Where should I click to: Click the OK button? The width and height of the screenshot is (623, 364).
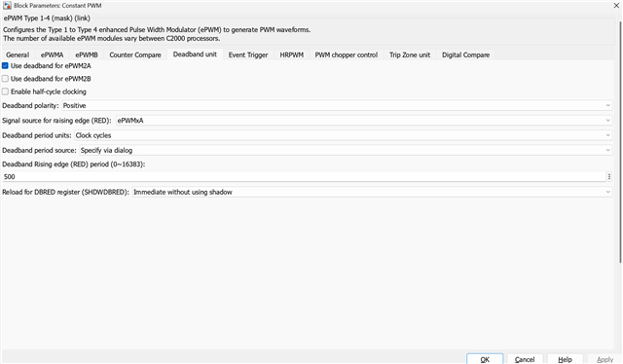(485, 359)
